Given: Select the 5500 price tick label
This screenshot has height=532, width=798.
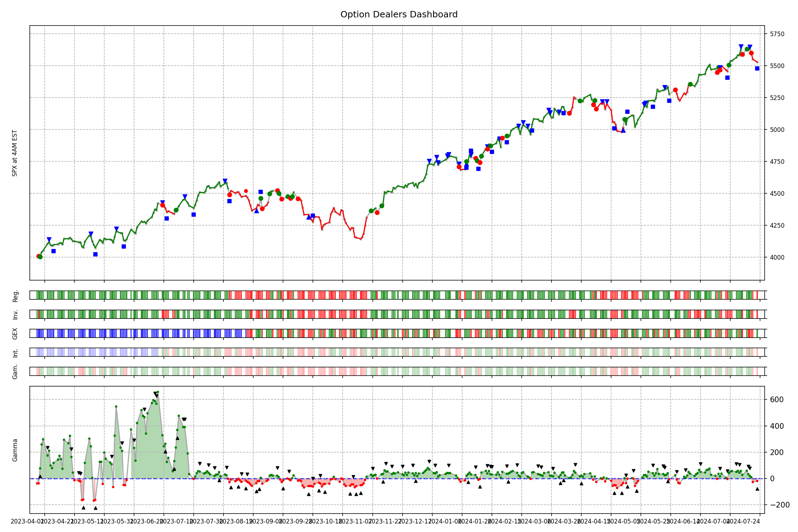Looking at the screenshot, I should click(777, 66).
